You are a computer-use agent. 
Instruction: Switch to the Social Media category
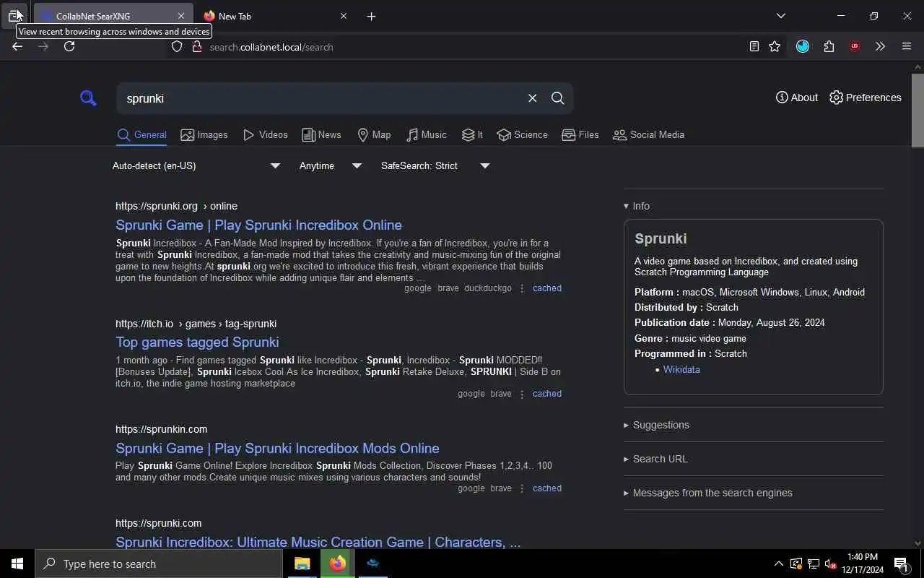coord(648,135)
